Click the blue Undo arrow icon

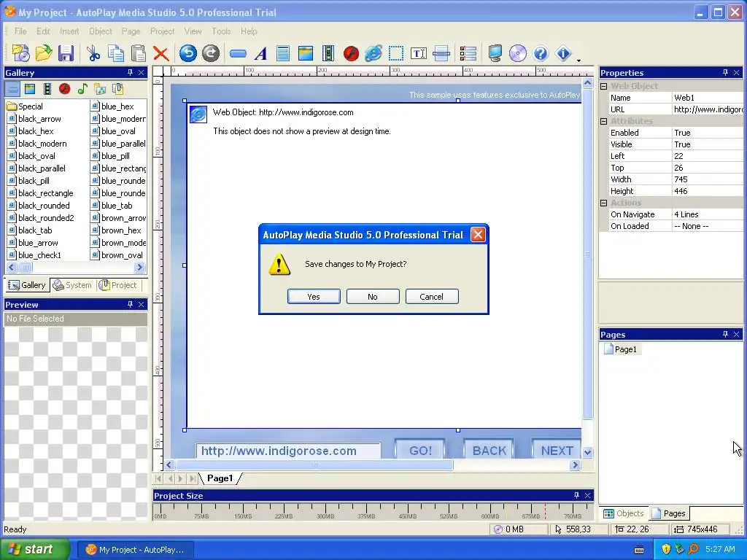click(188, 53)
